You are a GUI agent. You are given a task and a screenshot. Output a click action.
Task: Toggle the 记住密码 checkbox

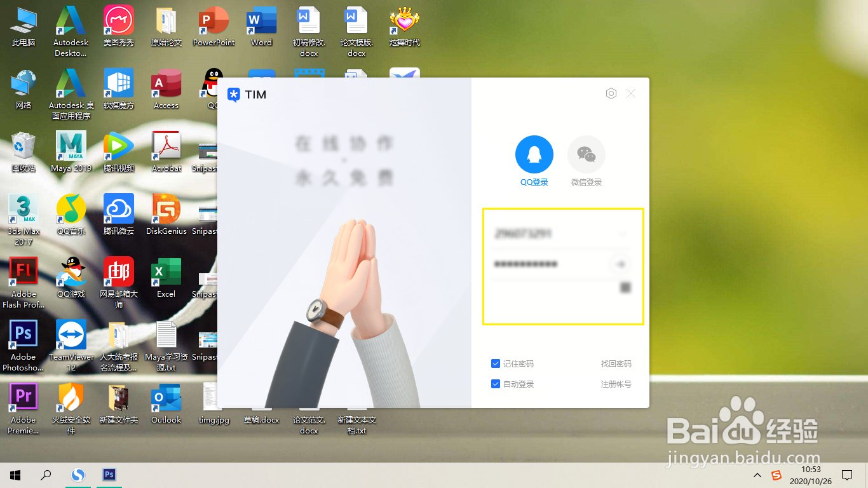pos(496,363)
